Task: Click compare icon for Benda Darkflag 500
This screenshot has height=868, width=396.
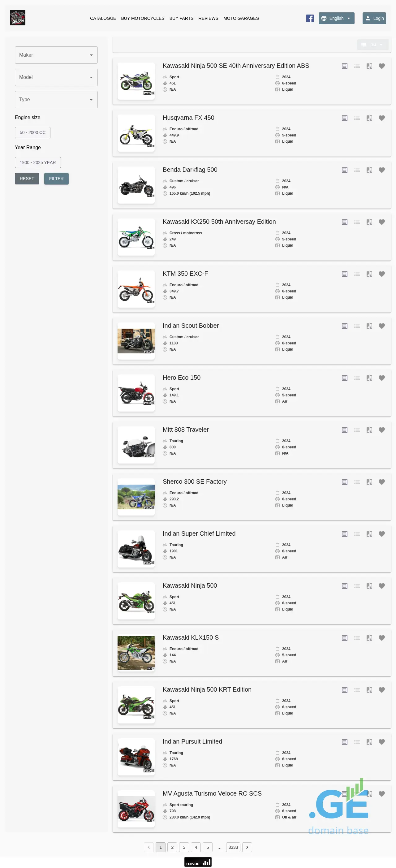Action: [369, 170]
